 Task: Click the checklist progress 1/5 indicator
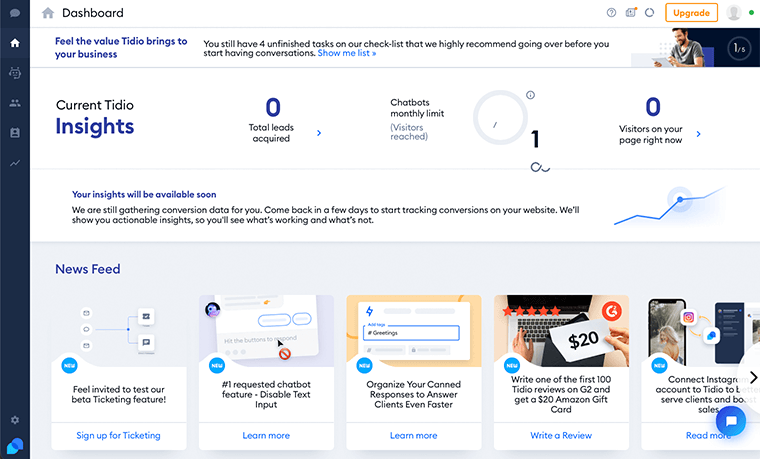pyautogui.click(x=739, y=47)
